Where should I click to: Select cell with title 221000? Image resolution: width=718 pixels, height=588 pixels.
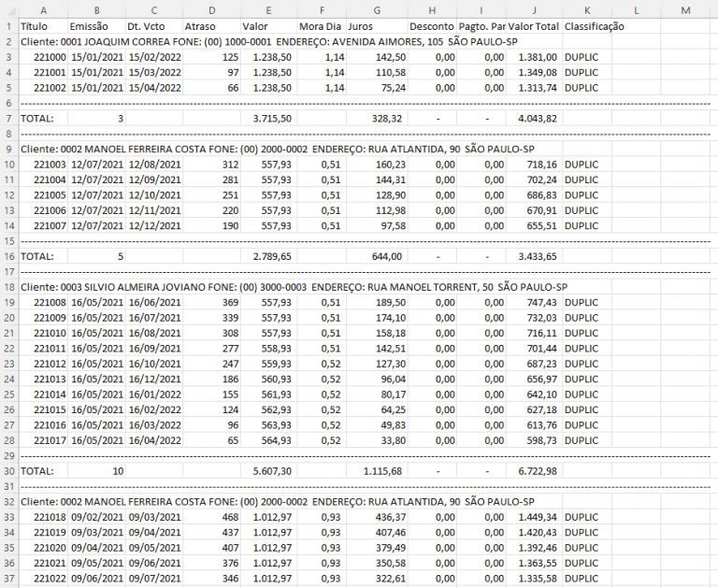click(44, 57)
